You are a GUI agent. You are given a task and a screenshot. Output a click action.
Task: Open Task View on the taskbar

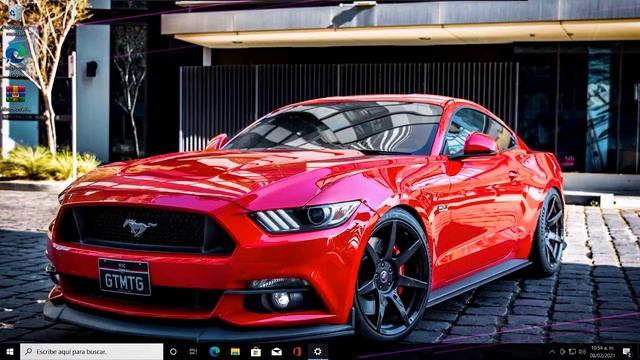193,351
